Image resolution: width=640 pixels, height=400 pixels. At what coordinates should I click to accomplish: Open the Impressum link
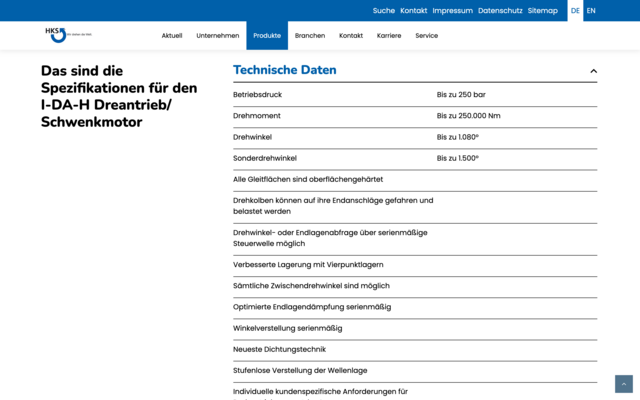pos(453,11)
